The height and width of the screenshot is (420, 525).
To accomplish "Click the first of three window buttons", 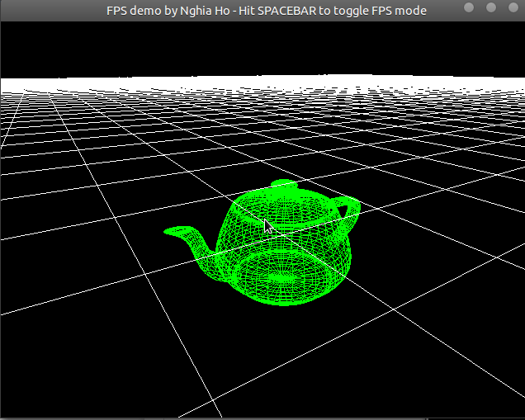I will coord(469,7).
